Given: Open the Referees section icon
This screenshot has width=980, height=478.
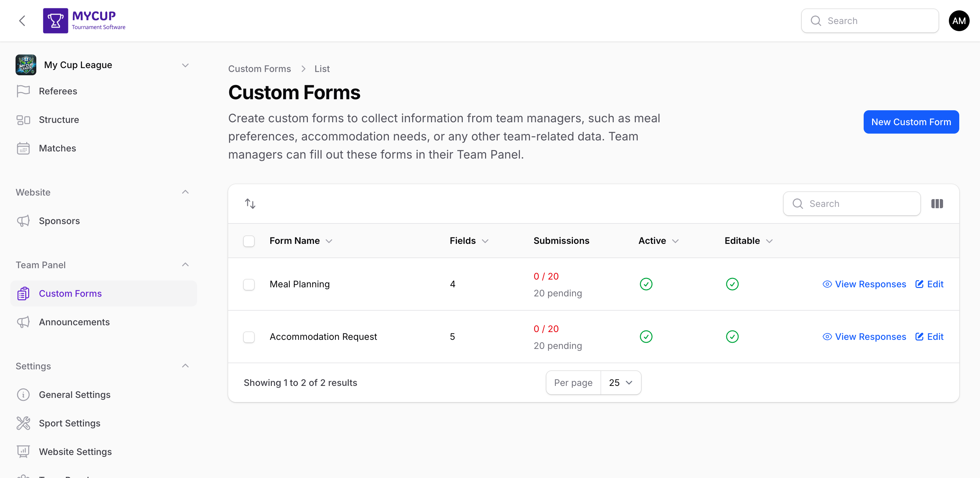Looking at the screenshot, I should point(23,91).
